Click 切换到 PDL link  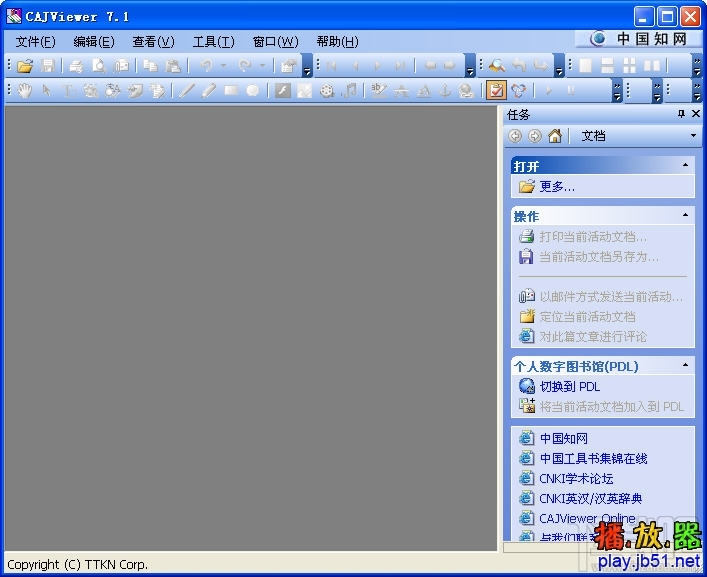coord(570,386)
